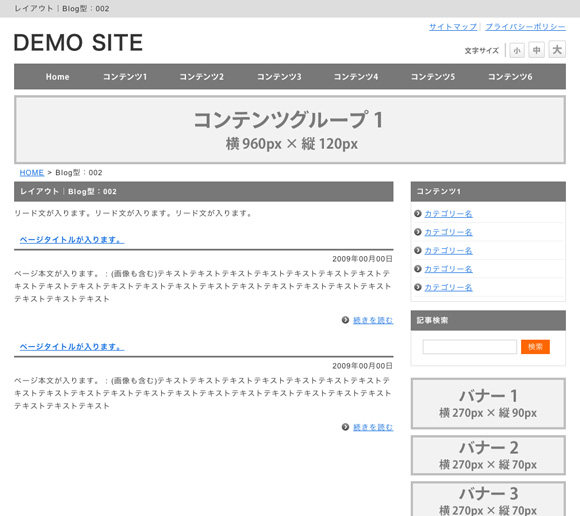Click bullet icon of first カテゴリー名 entry
The height and width of the screenshot is (516, 580).
418,213
